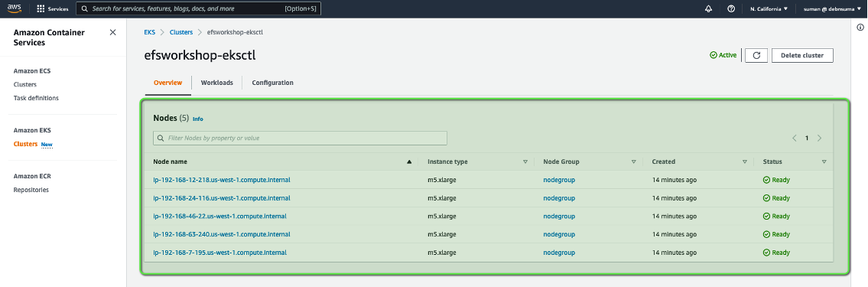The width and height of the screenshot is (868, 287).
Task: Open node ip-192-168-12-218
Action: pos(222,180)
